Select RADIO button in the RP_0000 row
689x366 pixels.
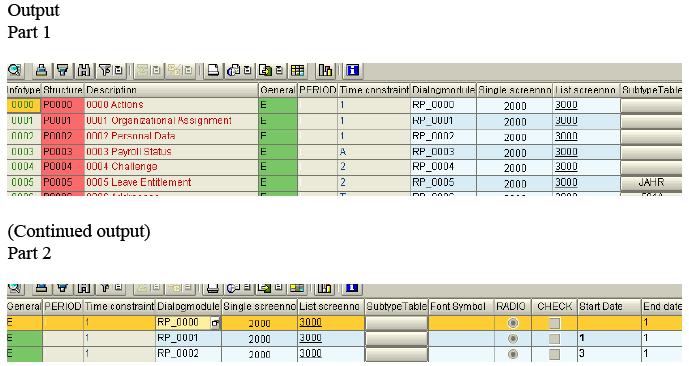click(x=512, y=323)
